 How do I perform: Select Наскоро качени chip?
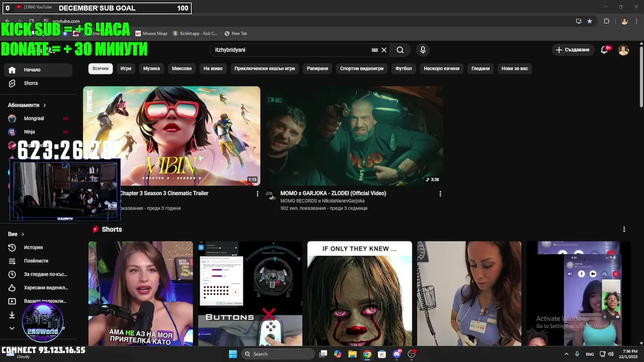click(x=442, y=68)
